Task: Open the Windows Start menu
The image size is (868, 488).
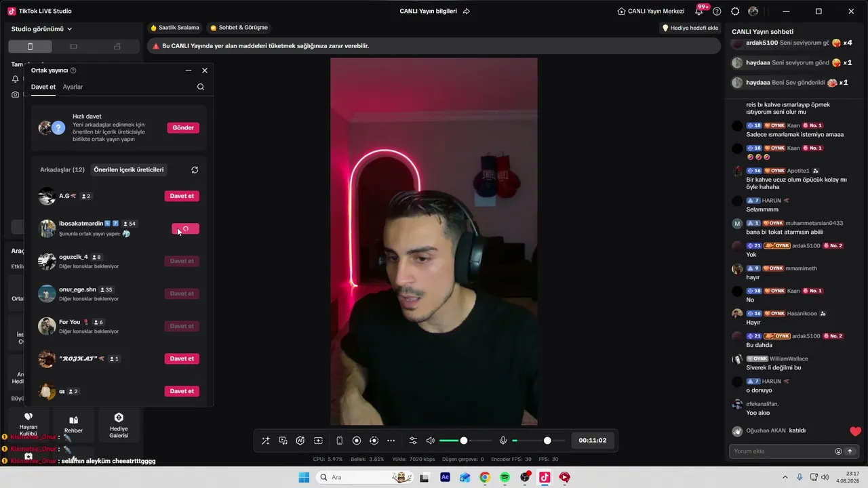Action: click(x=303, y=477)
